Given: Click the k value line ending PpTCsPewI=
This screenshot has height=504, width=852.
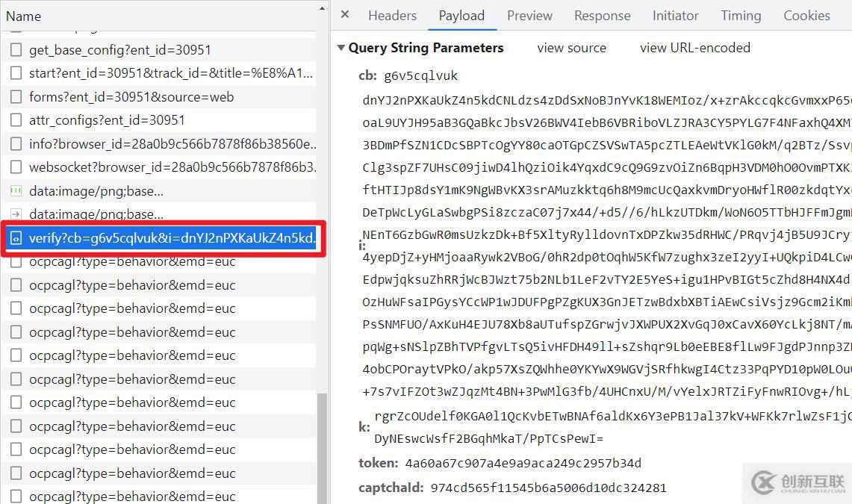Looking at the screenshot, I should tap(489, 439).
